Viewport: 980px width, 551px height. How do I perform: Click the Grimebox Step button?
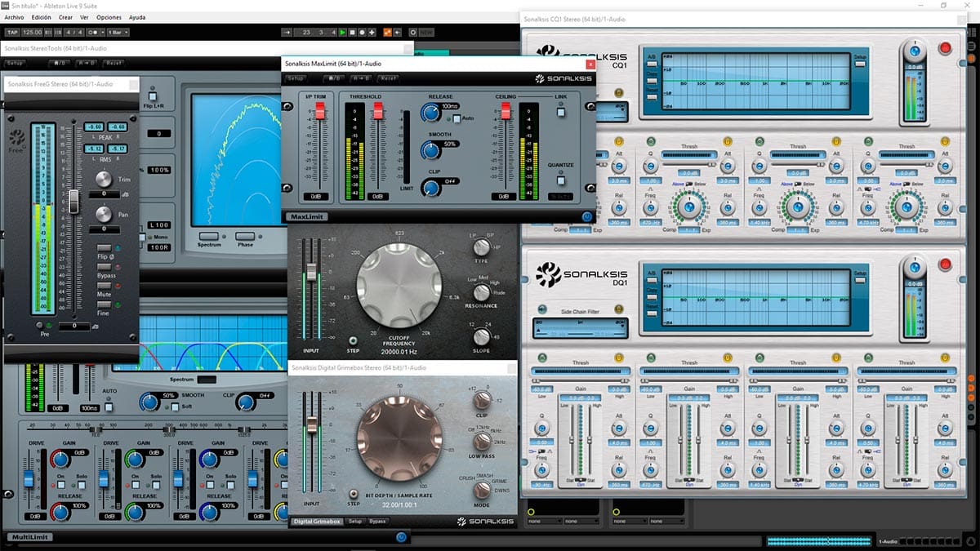coord(354,493)
